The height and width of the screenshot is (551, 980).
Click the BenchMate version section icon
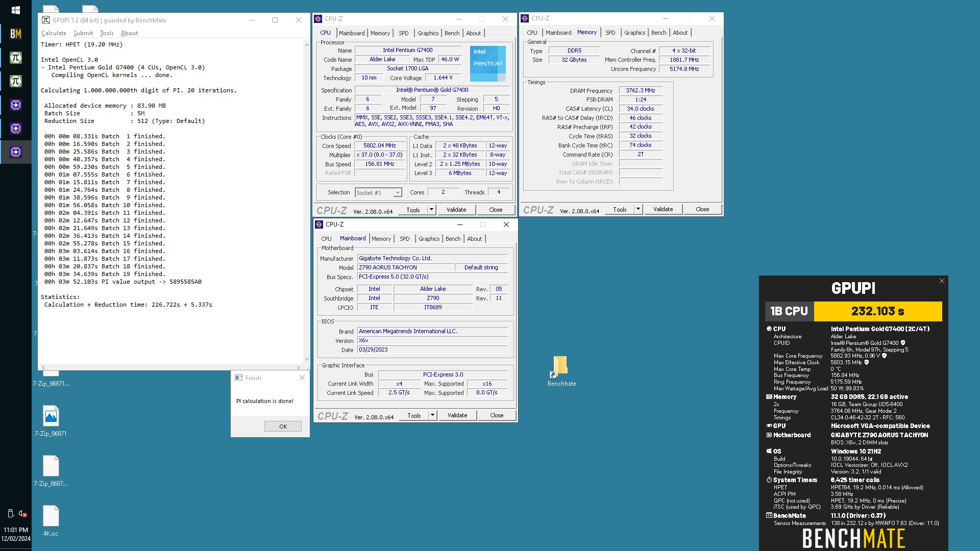click(769, 516)
